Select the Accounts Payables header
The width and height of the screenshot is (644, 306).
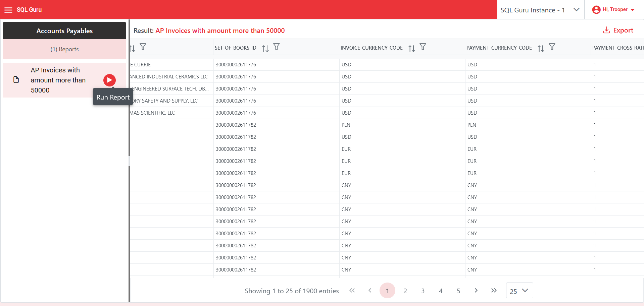coord(64,31)
